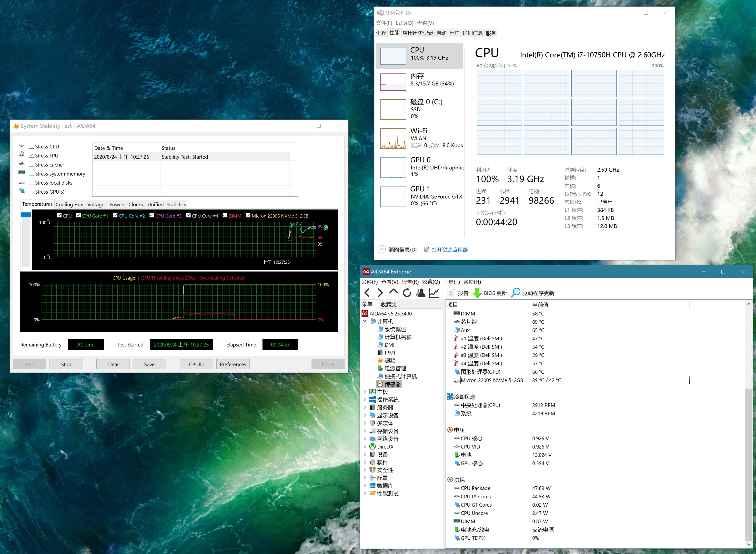This screenshot has height=554, width=756.
Task: Open the graph chart toolbar icon
Action: click(434, 293)
